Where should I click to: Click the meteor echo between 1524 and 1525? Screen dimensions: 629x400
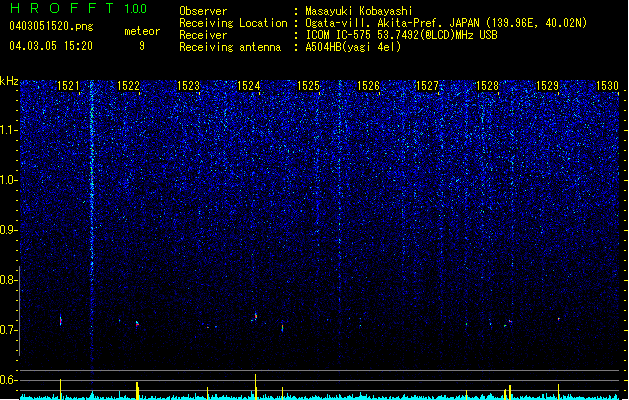coord(282,328)
